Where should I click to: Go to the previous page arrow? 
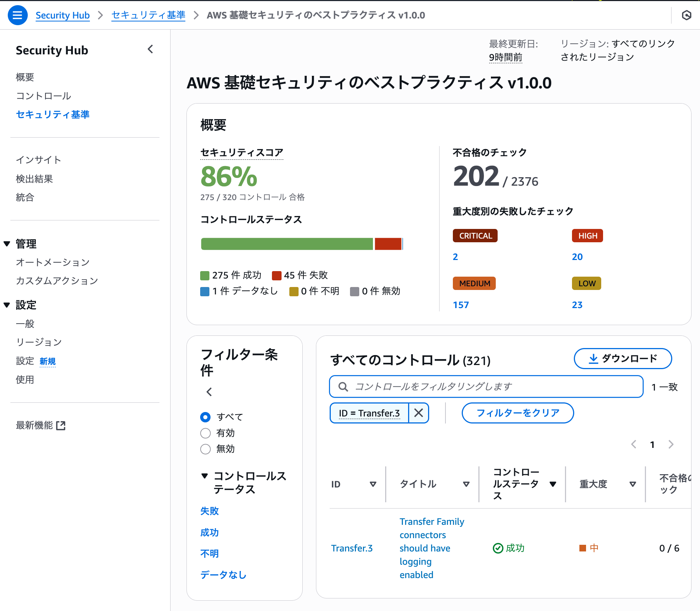click(x=634, y=444)
